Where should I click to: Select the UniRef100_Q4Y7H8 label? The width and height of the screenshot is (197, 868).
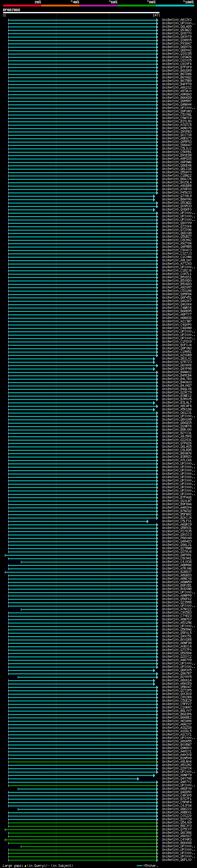[177, 779]
